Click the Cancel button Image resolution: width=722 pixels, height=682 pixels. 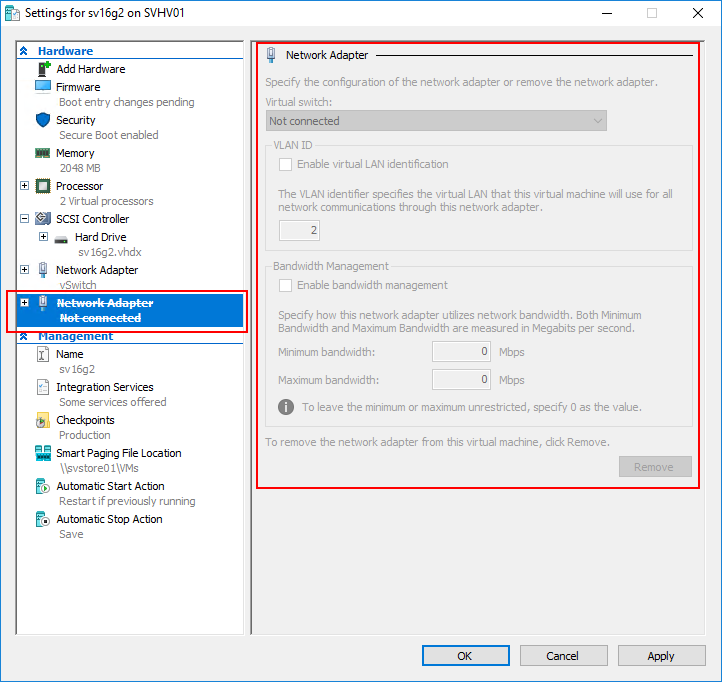[564, 656]
